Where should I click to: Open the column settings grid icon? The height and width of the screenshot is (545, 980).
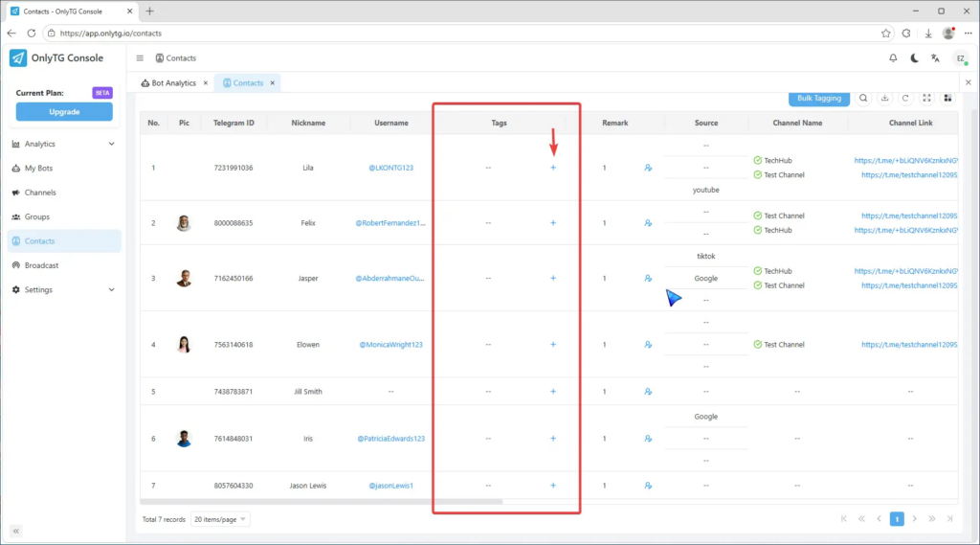point(947,98)
